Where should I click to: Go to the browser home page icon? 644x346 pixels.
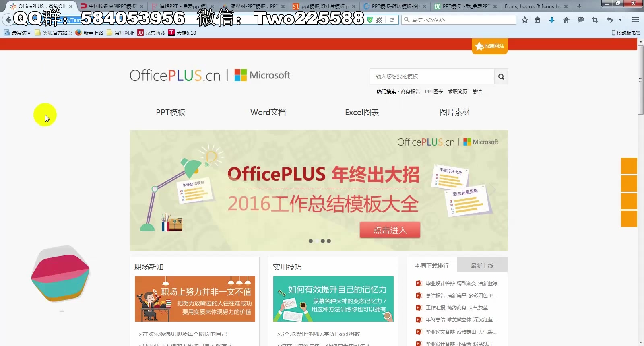point(566,20)
